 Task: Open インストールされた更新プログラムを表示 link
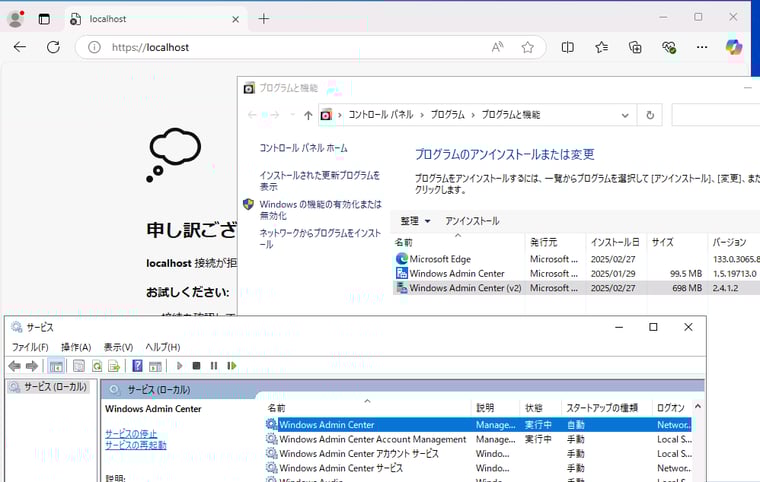point(319,181)
